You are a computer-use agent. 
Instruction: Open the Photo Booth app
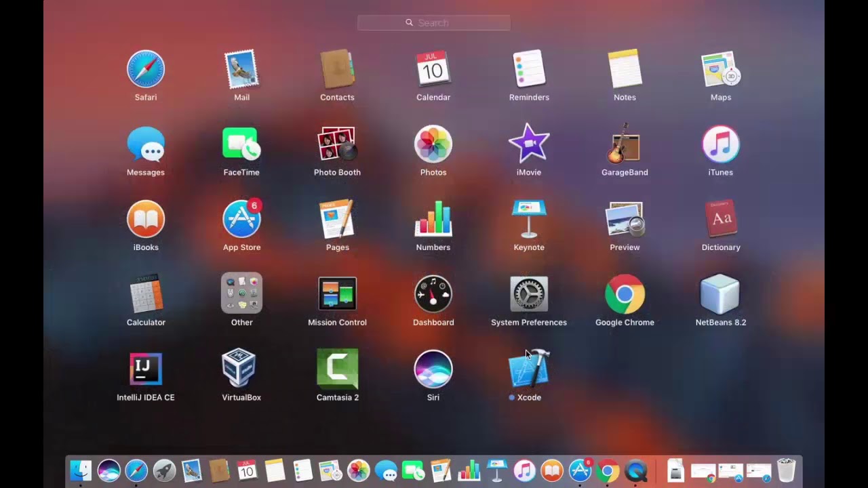click(x=337, y=144)
